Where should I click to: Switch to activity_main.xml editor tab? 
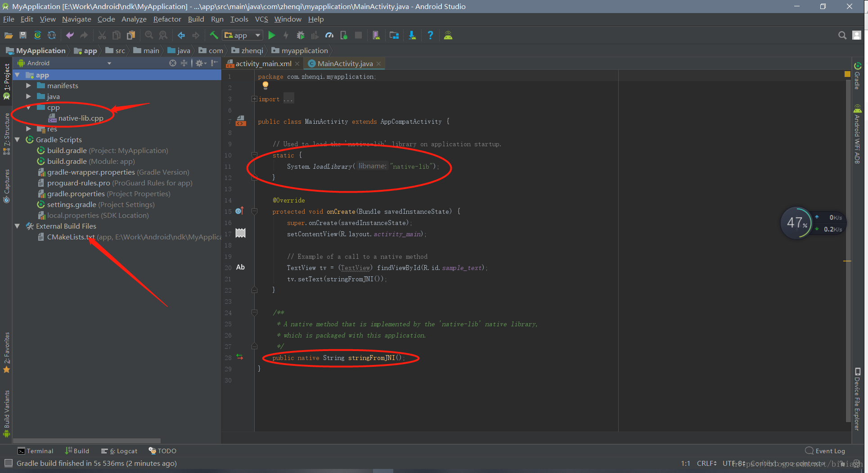point(263,63)
